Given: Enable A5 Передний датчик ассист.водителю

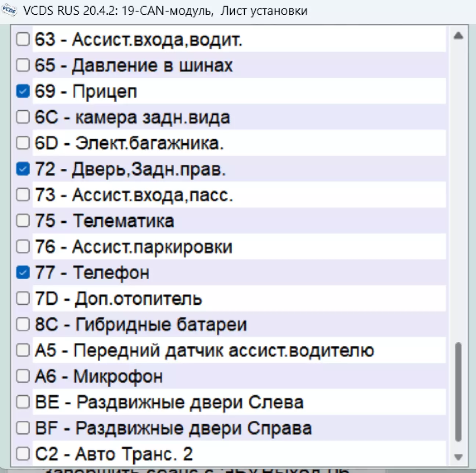Looking at the screenshot, I should point(23,350).
